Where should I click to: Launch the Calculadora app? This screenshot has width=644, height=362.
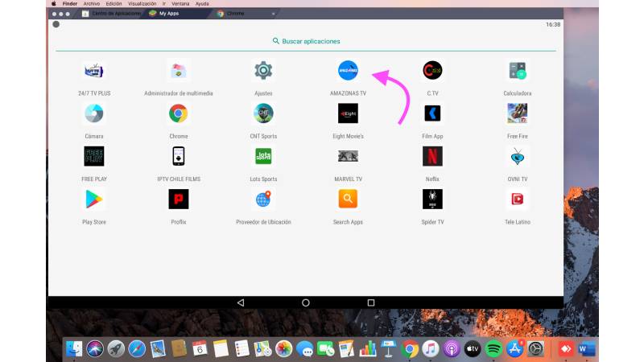[x=517, y=72]
